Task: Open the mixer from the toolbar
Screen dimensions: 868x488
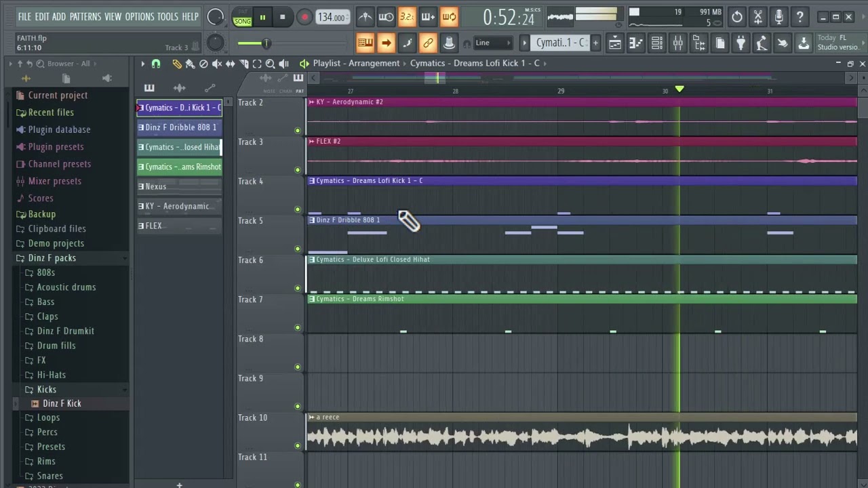Action: click(x=677, y=43)
